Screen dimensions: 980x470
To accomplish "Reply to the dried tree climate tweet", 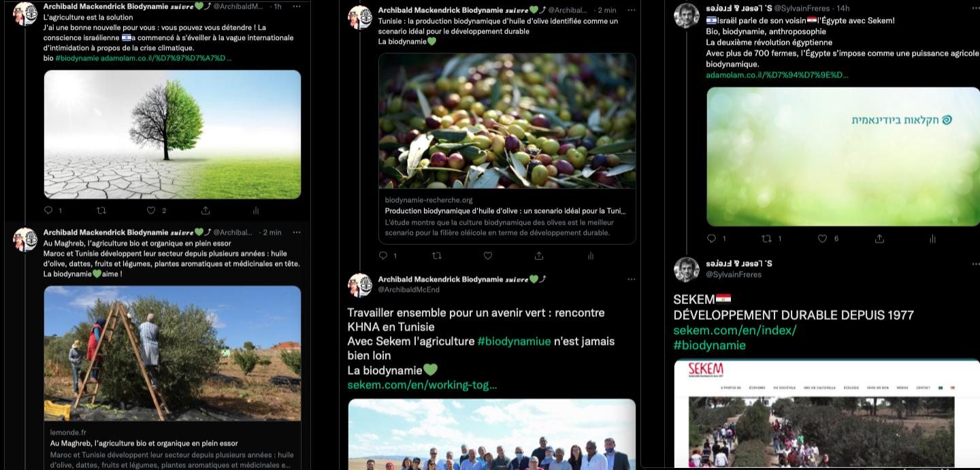I will coord(48,211).
